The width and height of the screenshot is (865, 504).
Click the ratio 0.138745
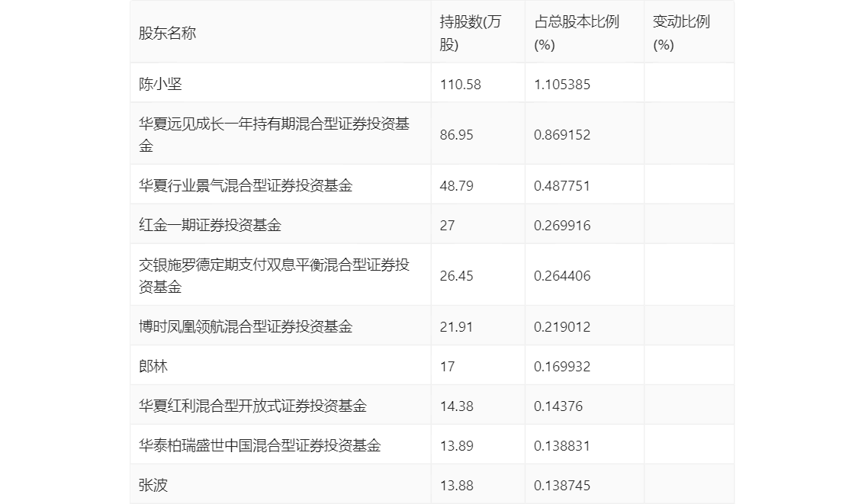point(562,486)
